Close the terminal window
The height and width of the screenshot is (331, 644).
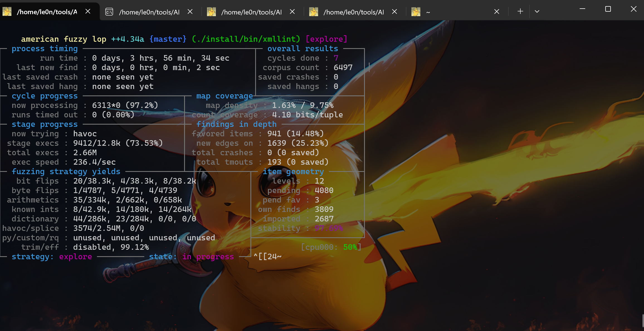[x=634, y=9]
